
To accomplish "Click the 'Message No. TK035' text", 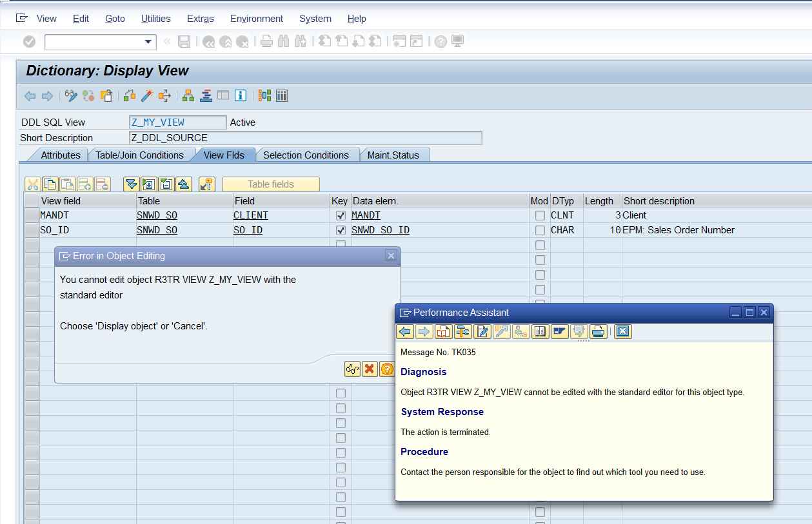I will pos(439,353).
